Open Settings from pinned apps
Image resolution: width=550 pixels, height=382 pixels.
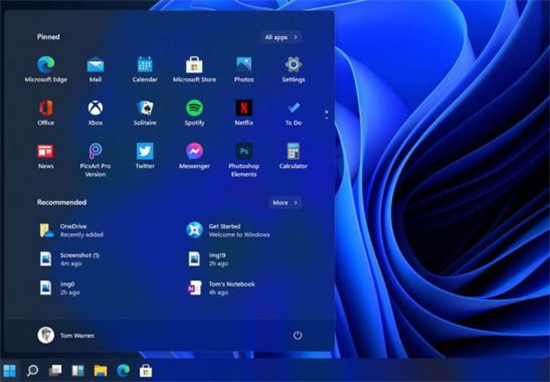pyautogui.click(x=293, y=69)
